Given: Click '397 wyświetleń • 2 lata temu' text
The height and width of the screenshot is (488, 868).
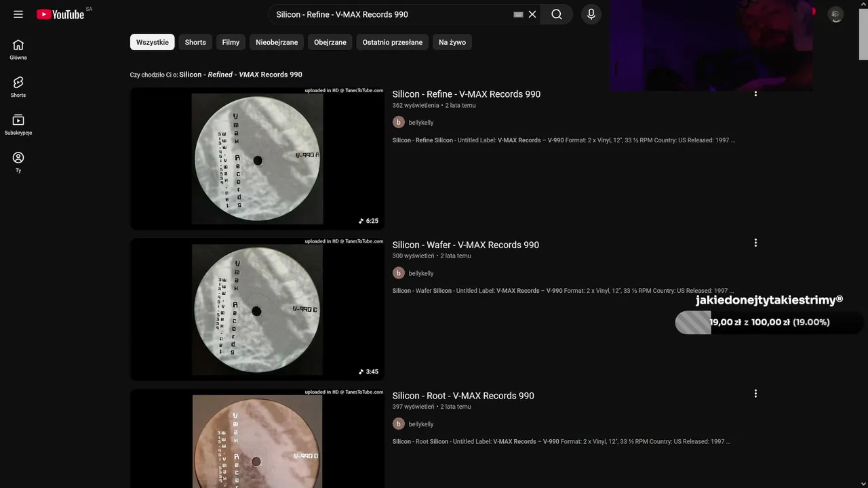Looking at the screenshot, I should pos(431,407).
